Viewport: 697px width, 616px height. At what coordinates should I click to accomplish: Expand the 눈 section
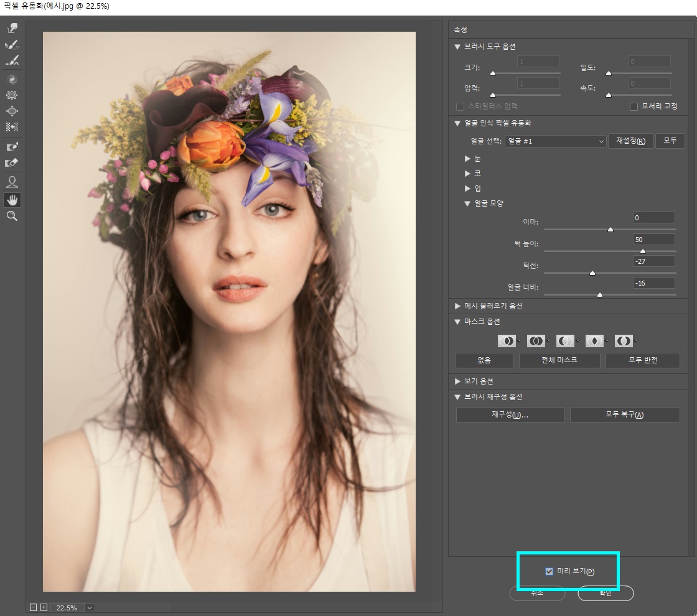pyautogui.click(x=467, y=159)
